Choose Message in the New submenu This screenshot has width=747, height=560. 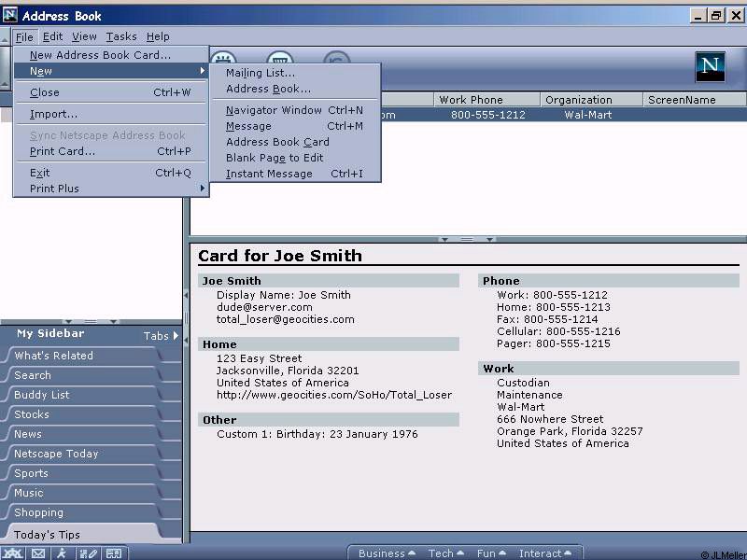pos(295,126)
